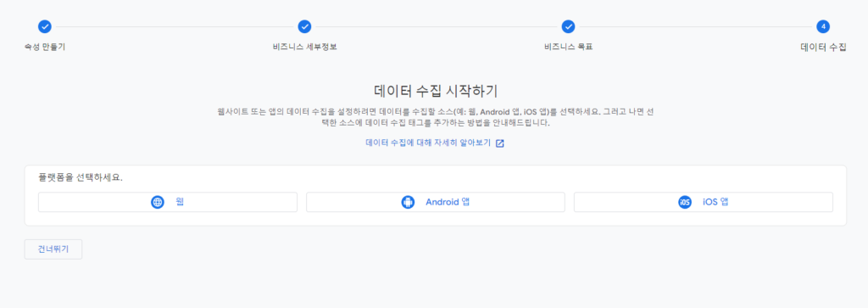Click the description paragraph starting with 웹사이트 또는 앱의
Viewport: 868px width, 308px height.
[436, 117]
